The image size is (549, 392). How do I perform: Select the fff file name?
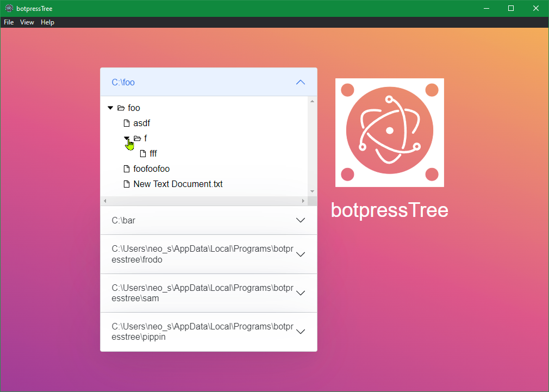153,153
